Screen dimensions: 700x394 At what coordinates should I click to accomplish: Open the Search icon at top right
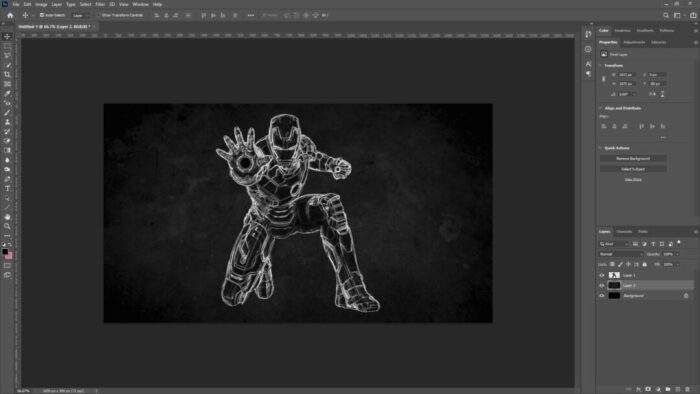(x=666, y=15)
